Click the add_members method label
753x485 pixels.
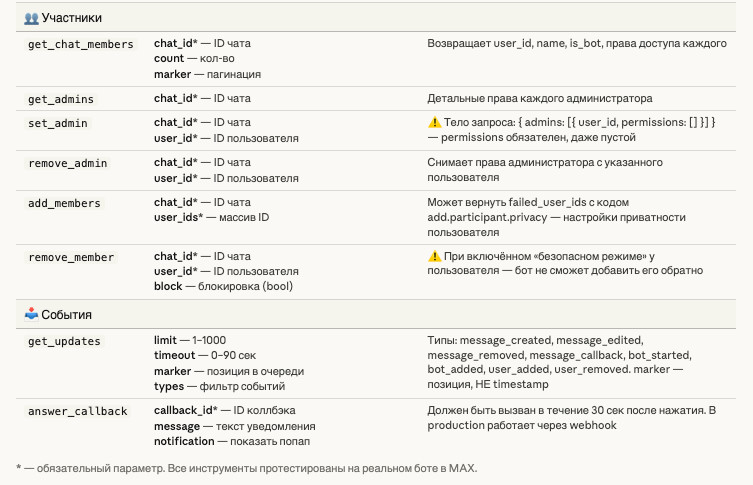65,203
